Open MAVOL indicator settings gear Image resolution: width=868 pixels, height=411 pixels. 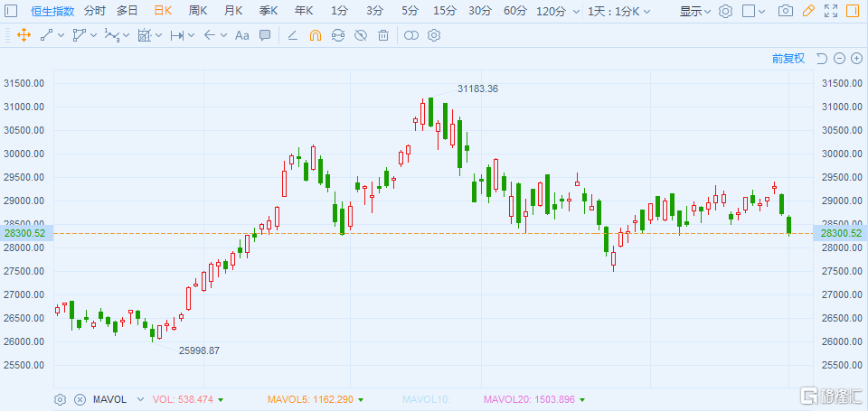tap(61, 399)
